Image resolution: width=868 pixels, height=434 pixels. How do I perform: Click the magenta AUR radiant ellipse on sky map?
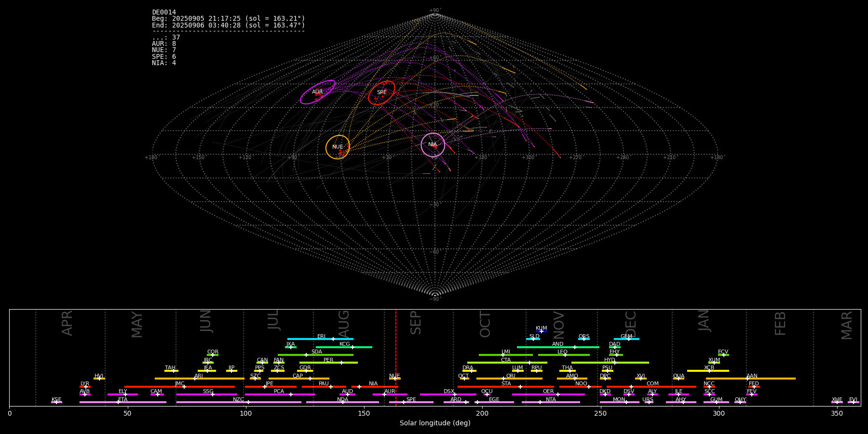point(317,92)
